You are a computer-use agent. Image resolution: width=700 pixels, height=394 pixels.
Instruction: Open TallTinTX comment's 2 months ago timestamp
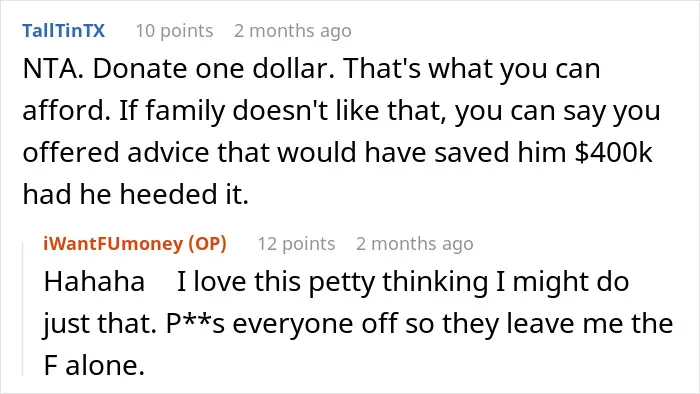(x=292, y=31)
